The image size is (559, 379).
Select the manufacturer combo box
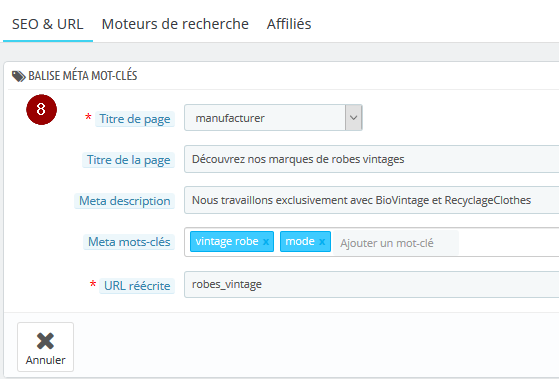pos(273,118)
